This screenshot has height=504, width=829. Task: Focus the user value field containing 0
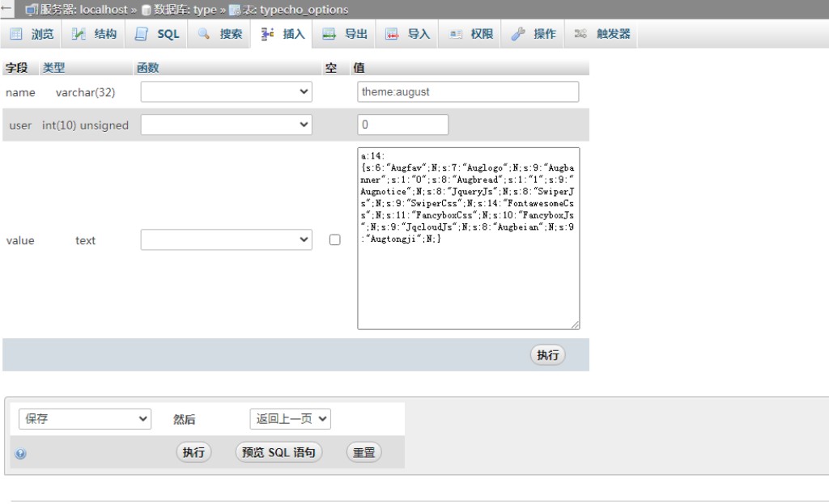(403, 125)
